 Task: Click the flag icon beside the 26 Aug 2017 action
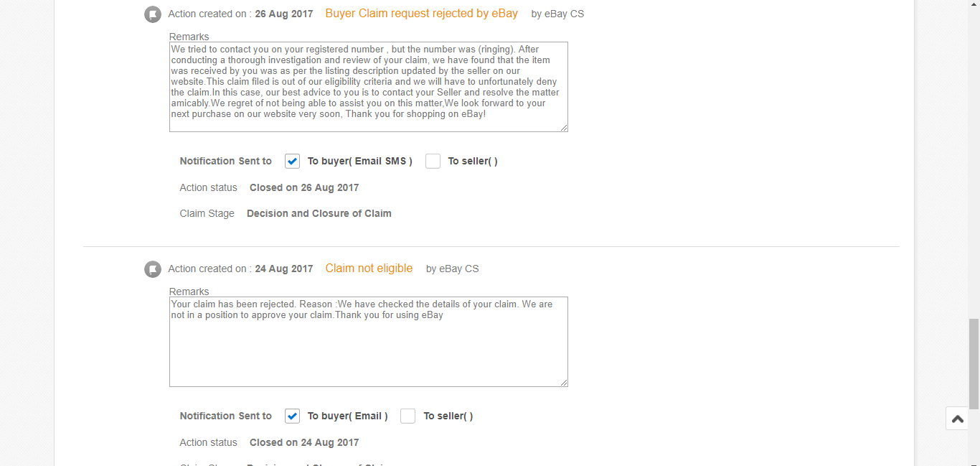(153, 14)
